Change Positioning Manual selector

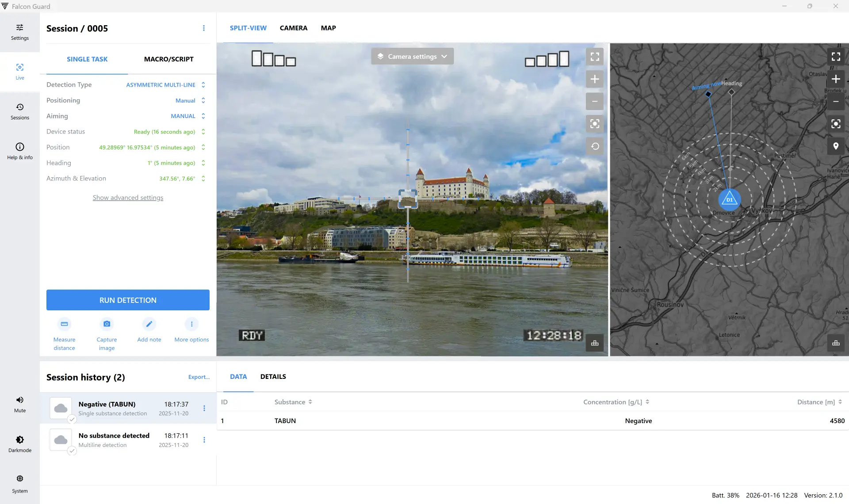click(x=191, y=100)
